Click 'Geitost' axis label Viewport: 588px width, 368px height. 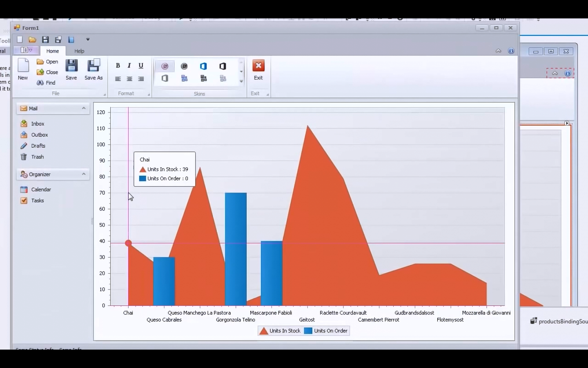[x=307, y=320]
